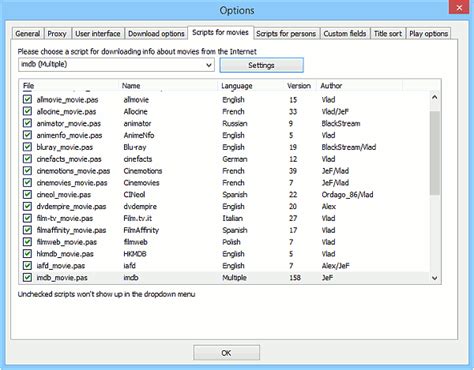Toggle the animator_movie.pas checkbox

click(x=27, y=123)
